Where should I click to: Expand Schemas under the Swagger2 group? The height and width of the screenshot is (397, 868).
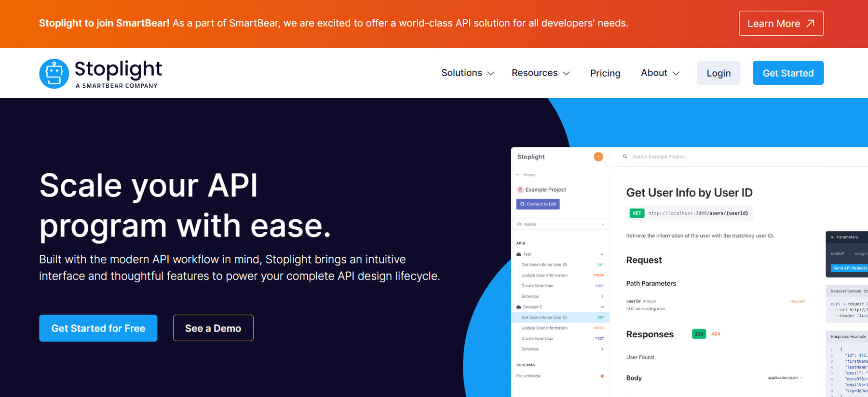pos(602,349)
